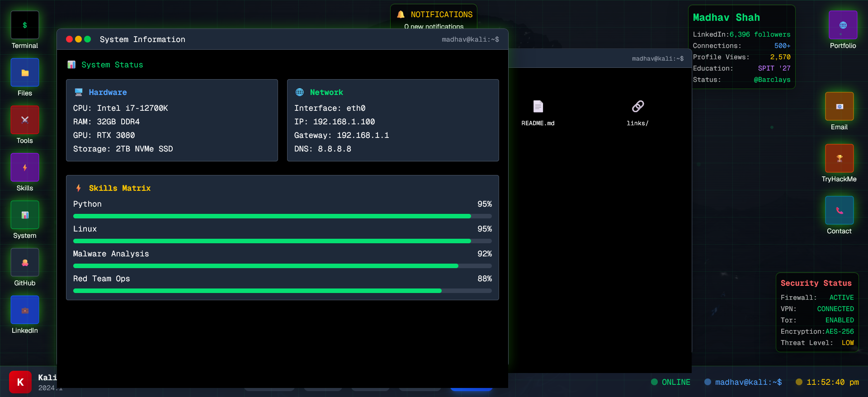Screen dimensions: 868x397
Task: Click the Red Team Ops 88% value
Action: click(x=485, y=279)
